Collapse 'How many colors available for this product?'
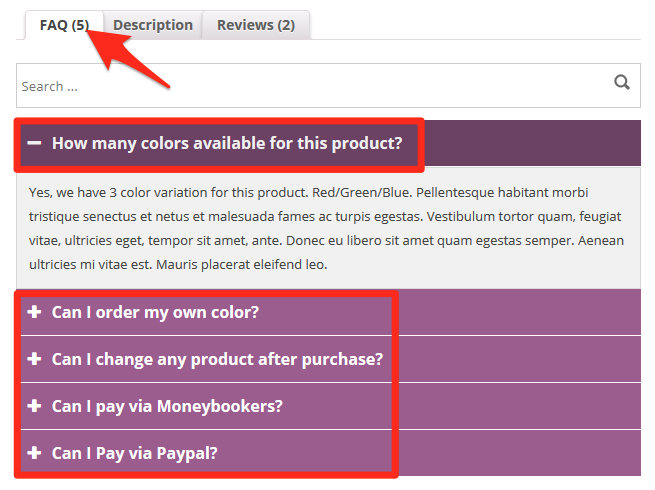 click(328, 143)
